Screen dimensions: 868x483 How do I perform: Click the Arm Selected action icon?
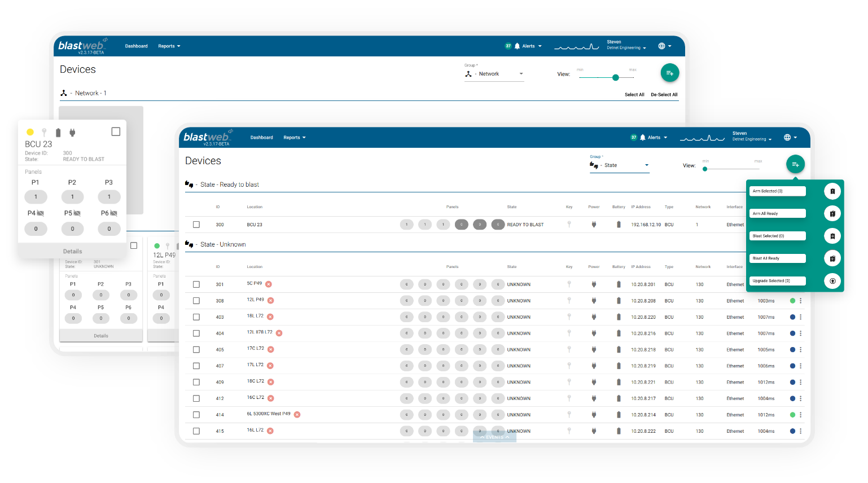pos(832,191)
